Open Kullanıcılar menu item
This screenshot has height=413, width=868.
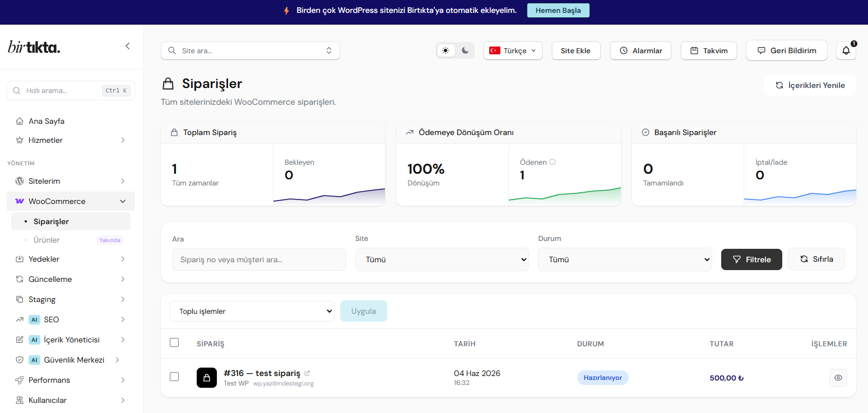click(x=71, y=400)
